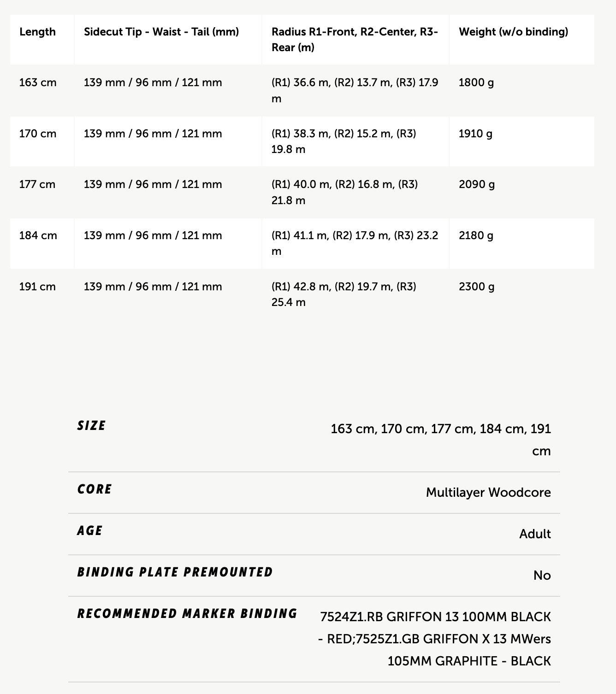Image resolution: width=616 pixels, height=694 pixels.
Task: Click the Recommended Marker Binding label
Action: click(187, 614)
